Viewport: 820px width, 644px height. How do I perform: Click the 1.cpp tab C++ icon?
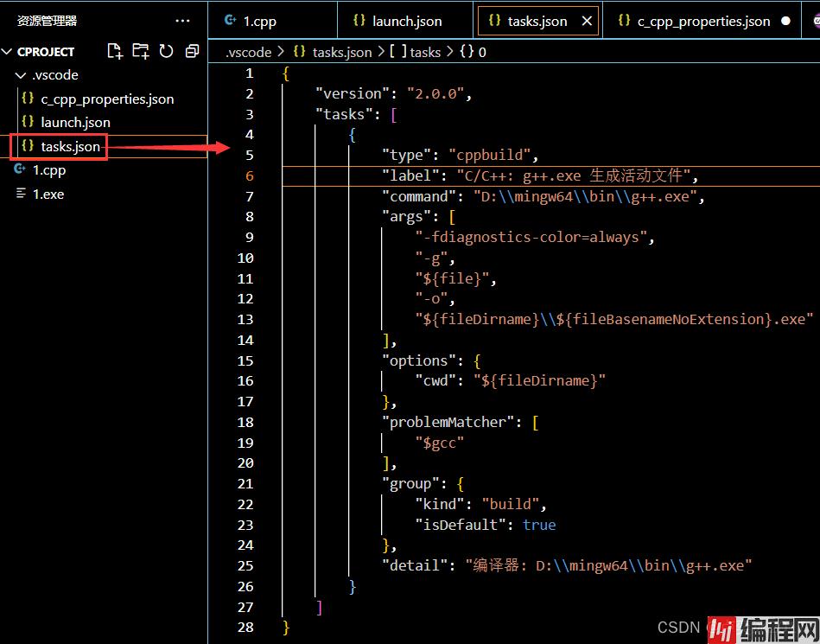(230, 21)
